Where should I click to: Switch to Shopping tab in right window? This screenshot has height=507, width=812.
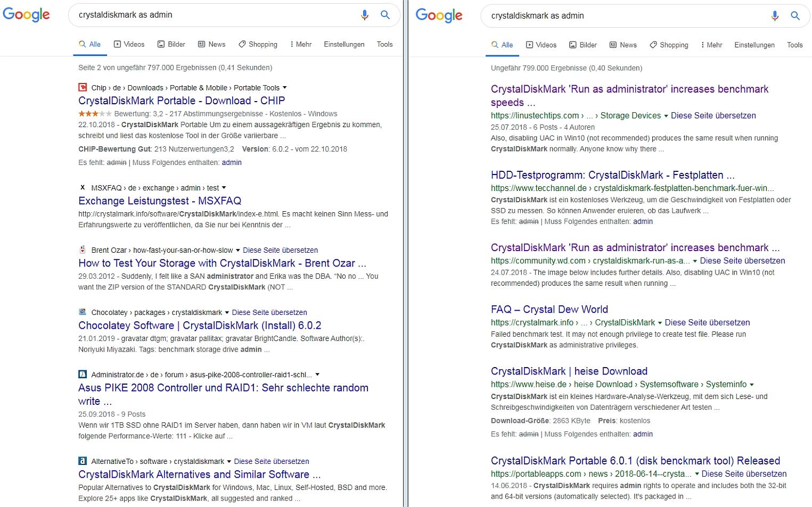pos(669,45)
